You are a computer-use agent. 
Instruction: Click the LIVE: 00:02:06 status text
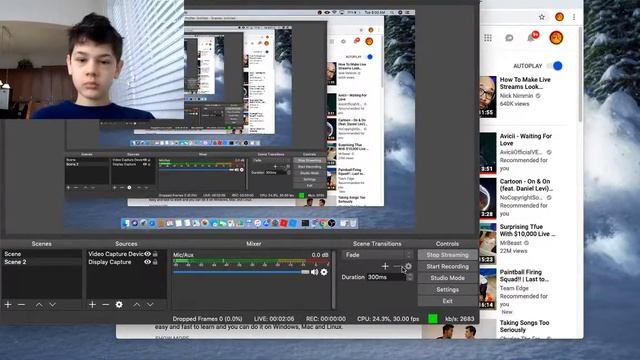pos(274,319)
